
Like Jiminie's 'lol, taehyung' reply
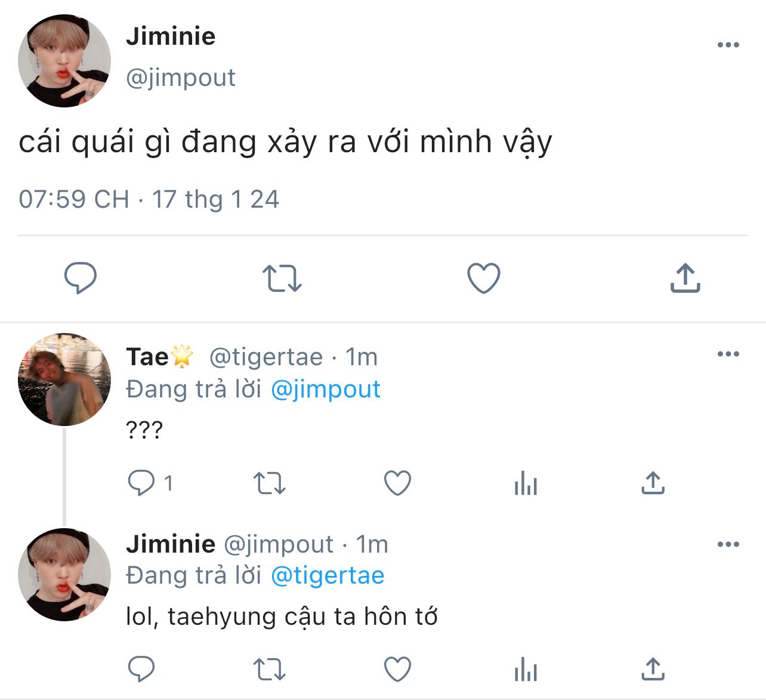(397, 670)
